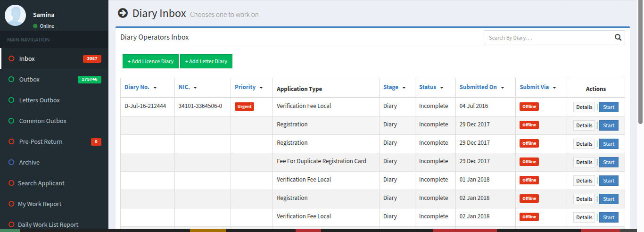Click the Diary Inbox arrow icon
The image size is (644, 232).
[x=123, y=13]
